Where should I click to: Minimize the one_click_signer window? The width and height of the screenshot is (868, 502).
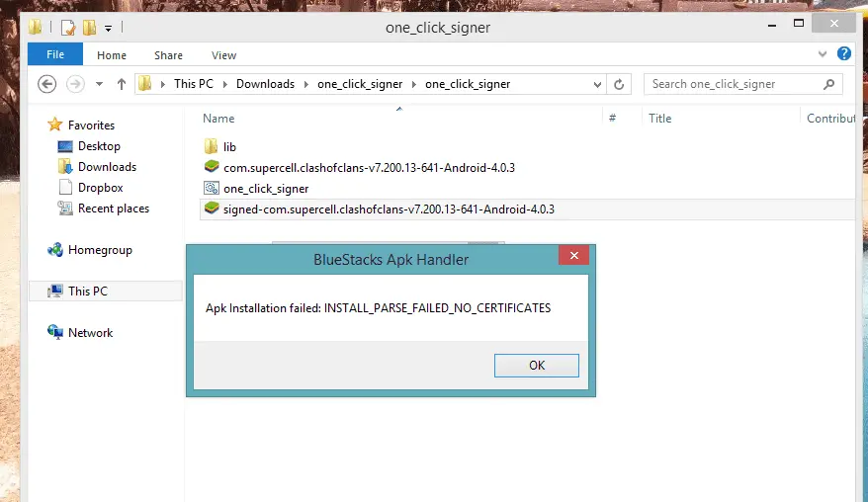click(x=772, y=25)
